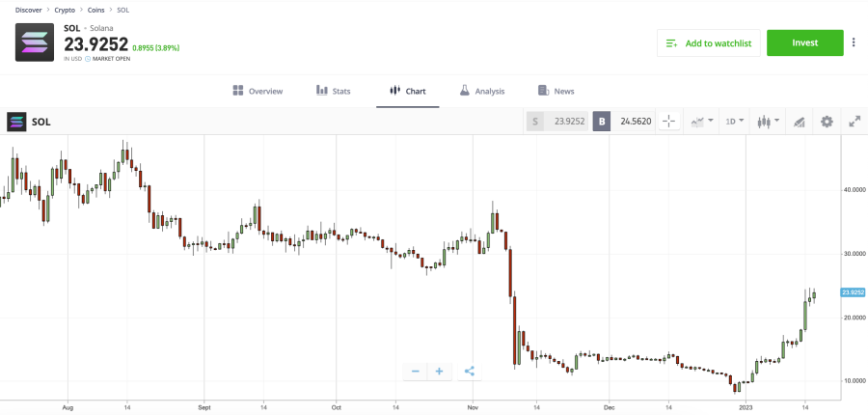
Task: Open the compare/indicators dropdown
Action: pyautogui.click(x=701, y=122)
